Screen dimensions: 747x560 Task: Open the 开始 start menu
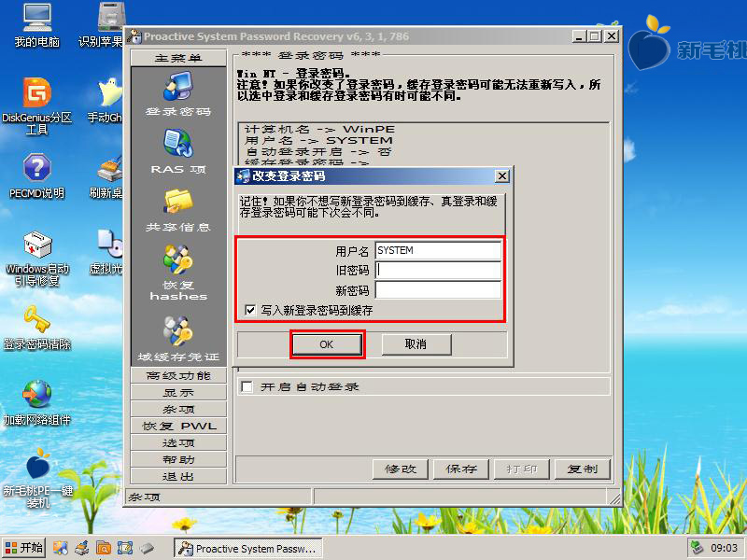tap(24, 548)
